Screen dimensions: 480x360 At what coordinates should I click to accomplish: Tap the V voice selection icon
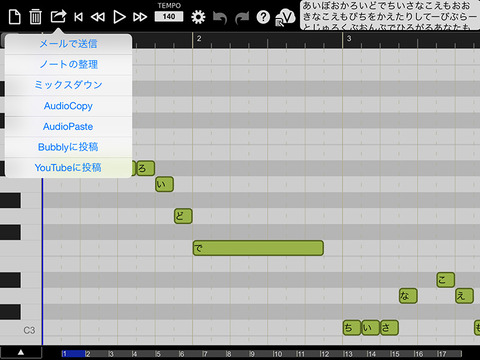[285, 17]
